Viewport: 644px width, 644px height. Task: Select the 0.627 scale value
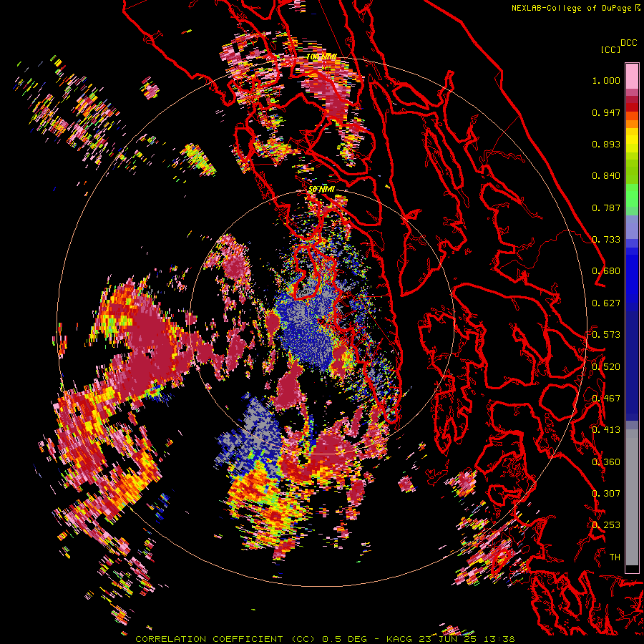606,303
